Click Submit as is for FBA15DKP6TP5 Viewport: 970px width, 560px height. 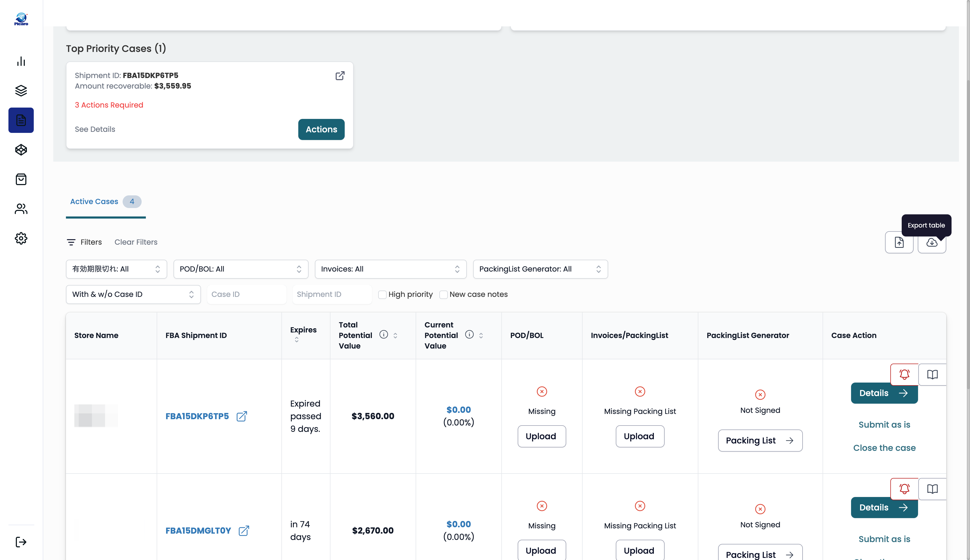coord(884,425)
